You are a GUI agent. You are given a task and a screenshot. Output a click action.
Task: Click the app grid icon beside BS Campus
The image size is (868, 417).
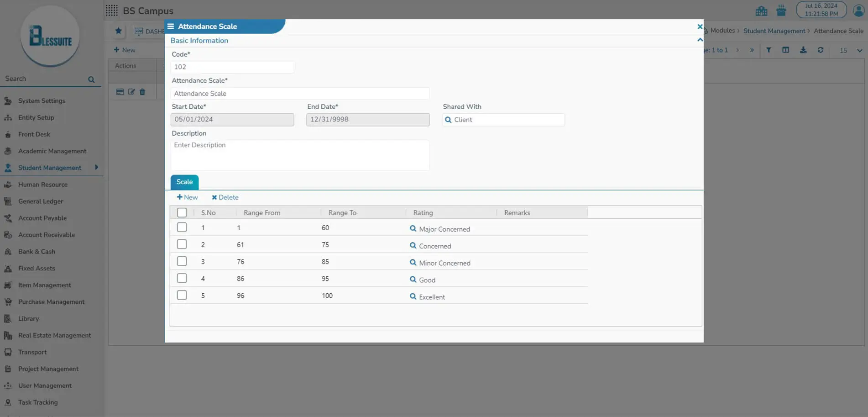click(112, 11)
